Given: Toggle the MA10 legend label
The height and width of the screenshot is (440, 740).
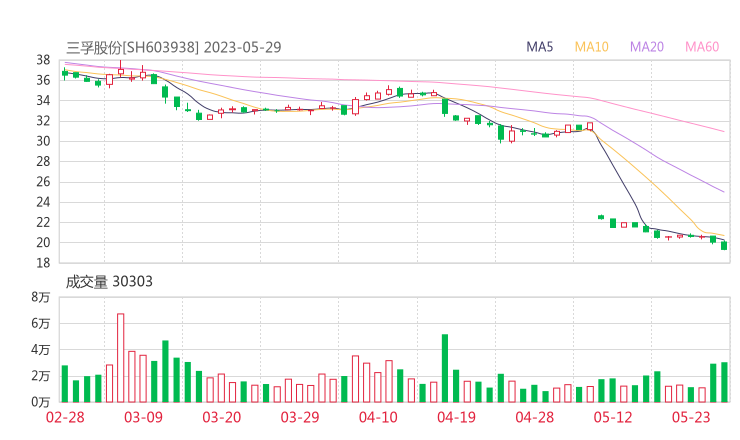Looking at the screenshot, I should point(591,47).
